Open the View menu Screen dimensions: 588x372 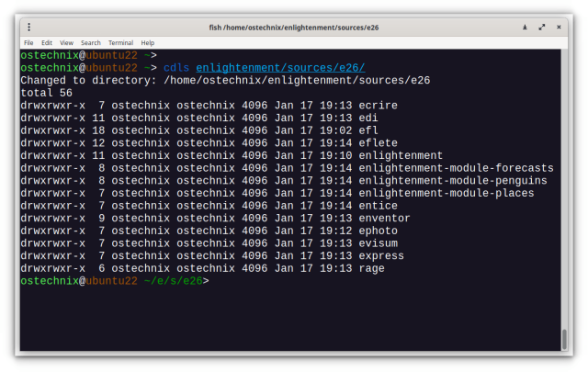67,43
